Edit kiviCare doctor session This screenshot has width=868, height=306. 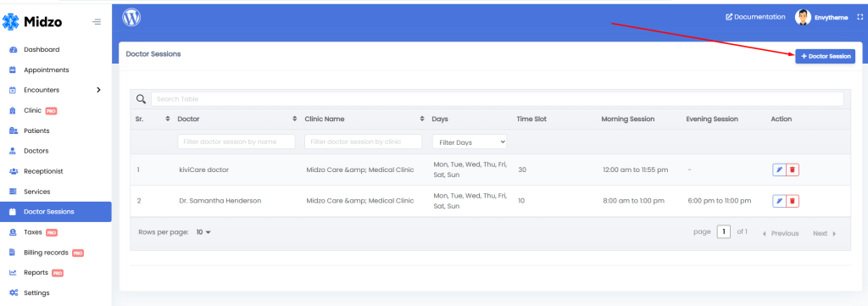(x=779, y=170)
